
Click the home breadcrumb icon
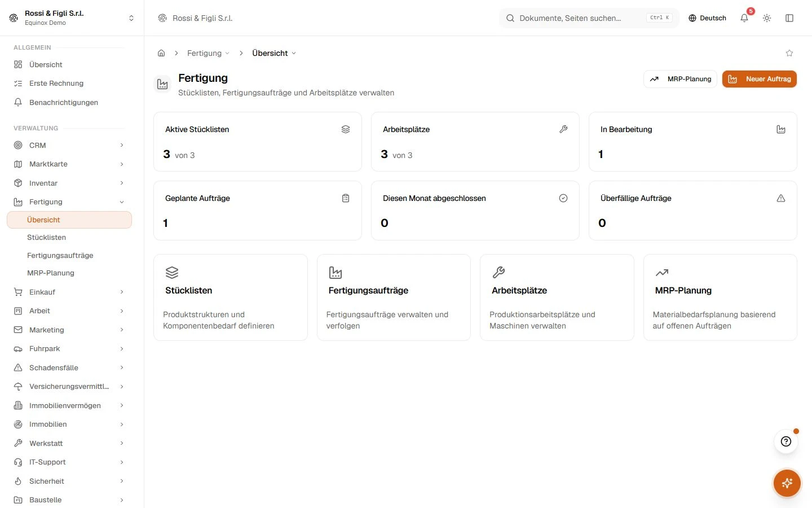click(161, 53)
